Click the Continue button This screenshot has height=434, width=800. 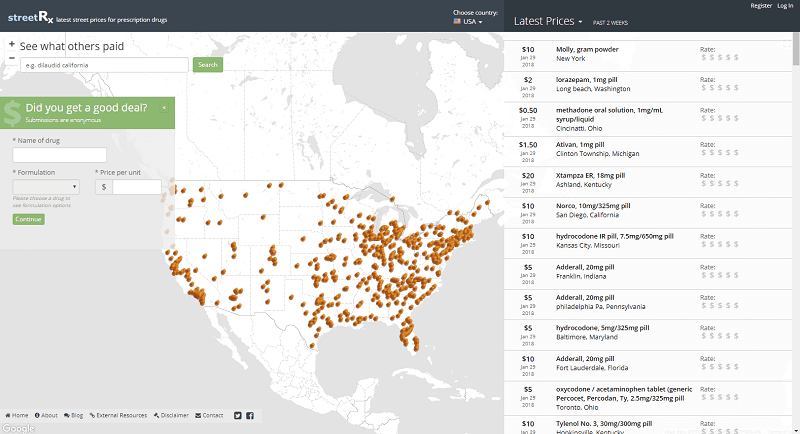tap(29, 219)
